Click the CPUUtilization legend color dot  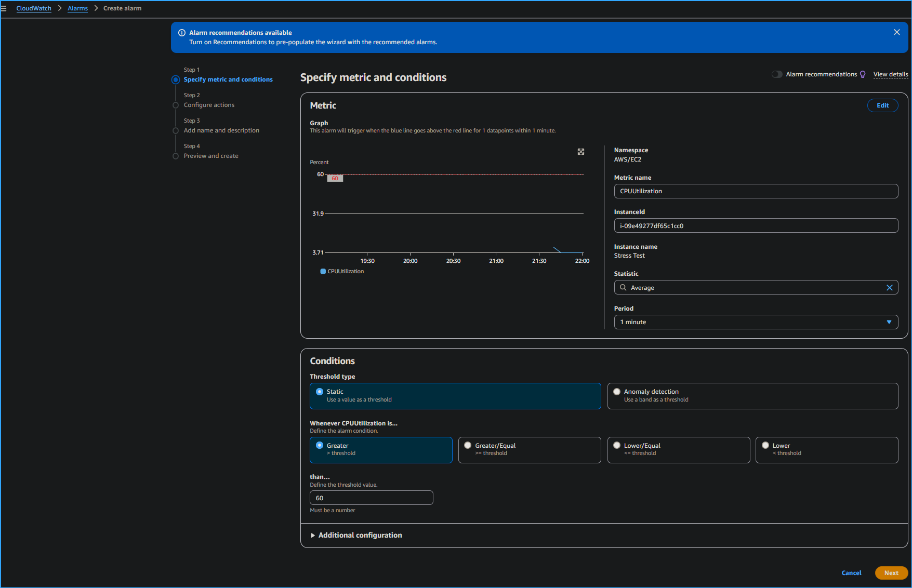pyautogui.click(x=322, y=271)
